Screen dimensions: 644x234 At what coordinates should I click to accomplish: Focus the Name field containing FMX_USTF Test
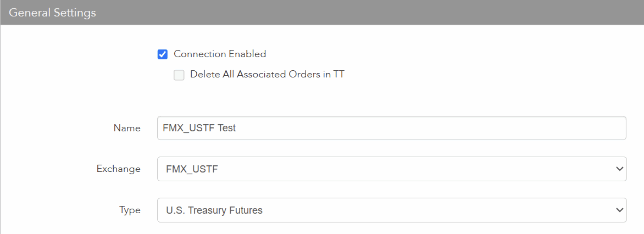pyautogui.click(x=391, y=128)
